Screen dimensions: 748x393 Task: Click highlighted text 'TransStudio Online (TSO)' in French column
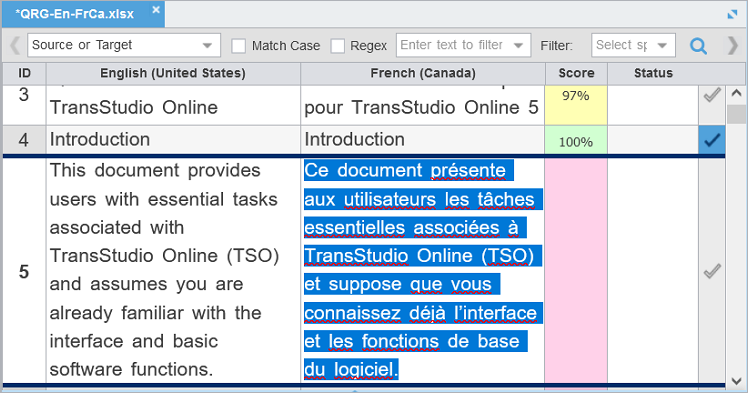(x=419, y=256)
